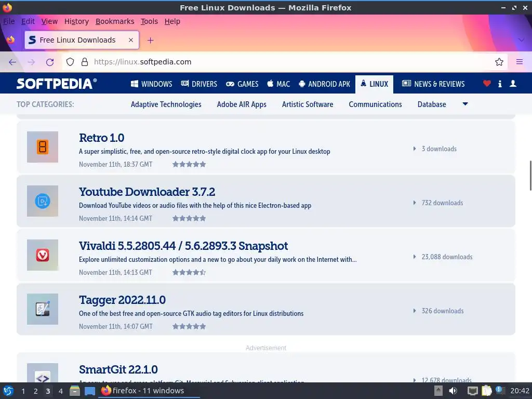This screenshot has height=399, width=532.
Task: Open Youtube Downloader 3.7.2 title link
Action: pos(147,192)
